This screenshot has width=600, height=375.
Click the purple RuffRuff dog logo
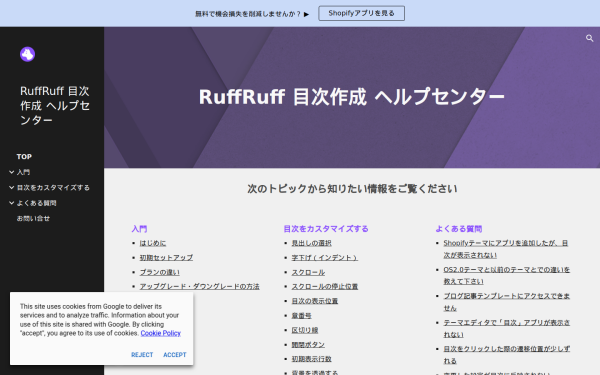[x=28, y=54]
